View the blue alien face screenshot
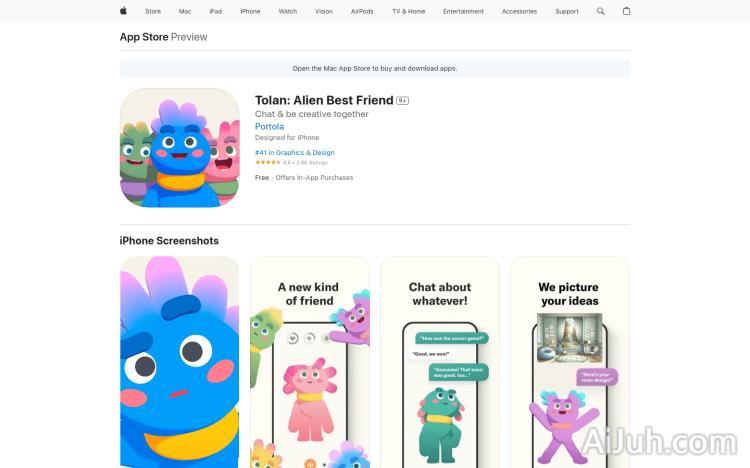Image resolution: width=750 pixels, height=468 pixels. [179, 362]
